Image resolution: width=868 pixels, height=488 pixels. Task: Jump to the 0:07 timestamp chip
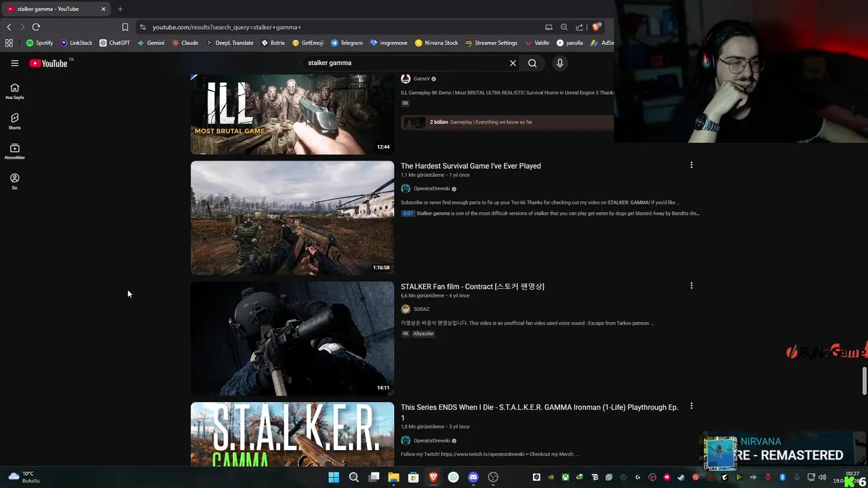[408, 213]
